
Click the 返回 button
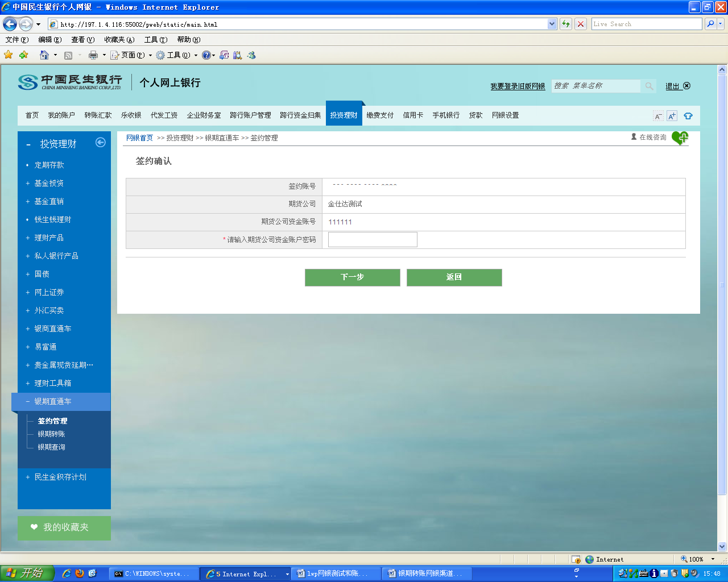[454, 277]
